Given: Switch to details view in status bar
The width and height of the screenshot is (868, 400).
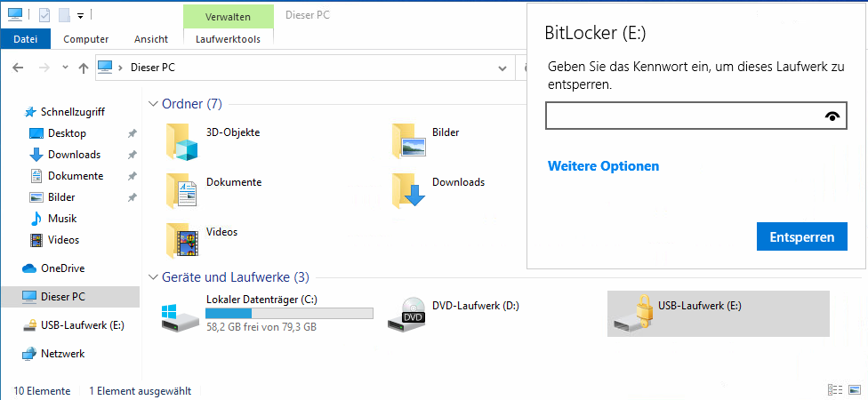Looking at the screenshot, I should 835,390.
